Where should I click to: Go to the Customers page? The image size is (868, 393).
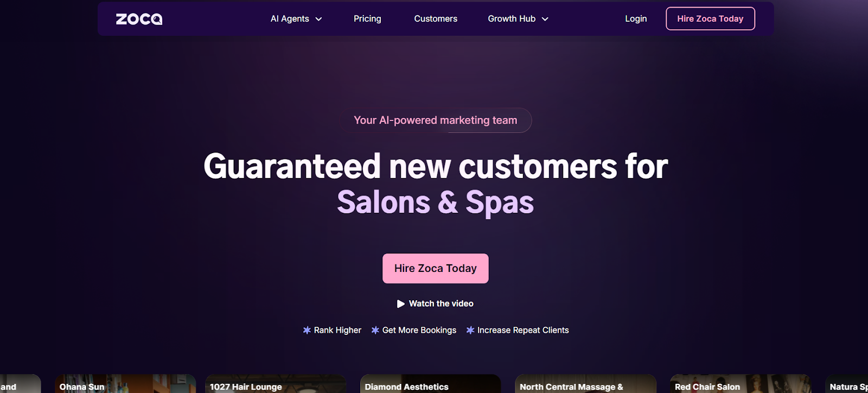436,18
